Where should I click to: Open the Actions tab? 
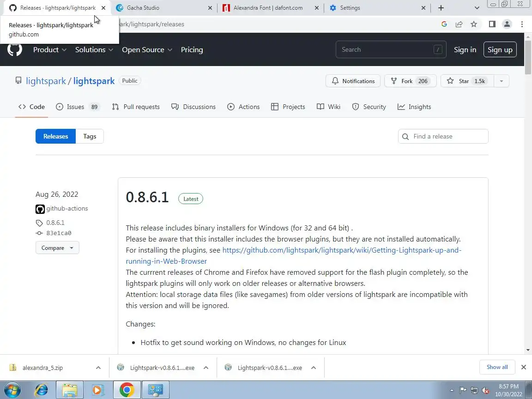243,107
